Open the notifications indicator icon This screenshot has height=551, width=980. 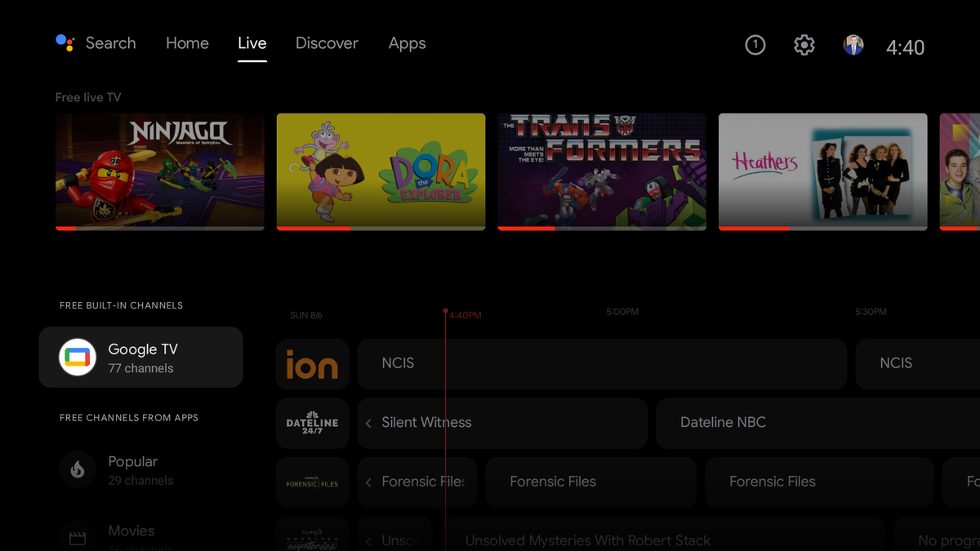click(755, 45)
